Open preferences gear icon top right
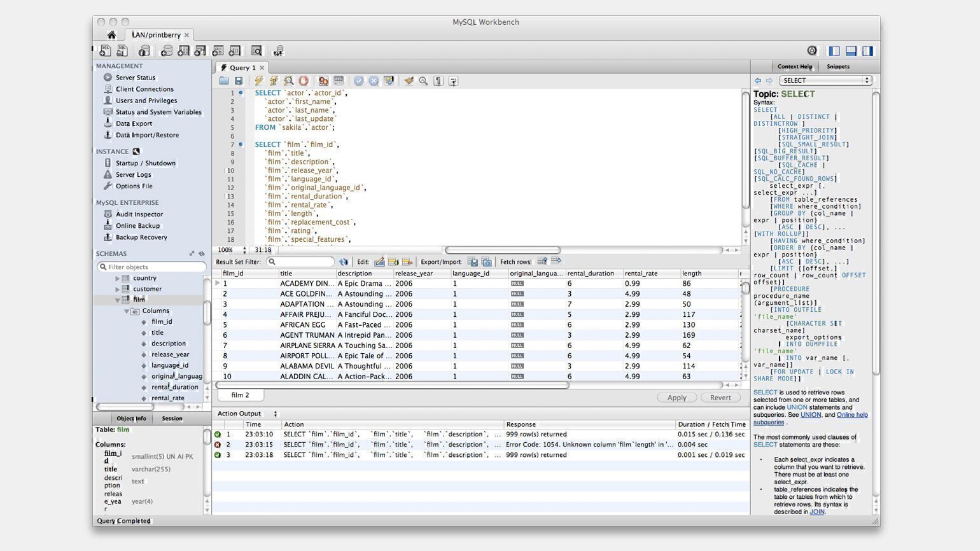The height and width of the screenshot is (551, 980). [x=812, y=51]
